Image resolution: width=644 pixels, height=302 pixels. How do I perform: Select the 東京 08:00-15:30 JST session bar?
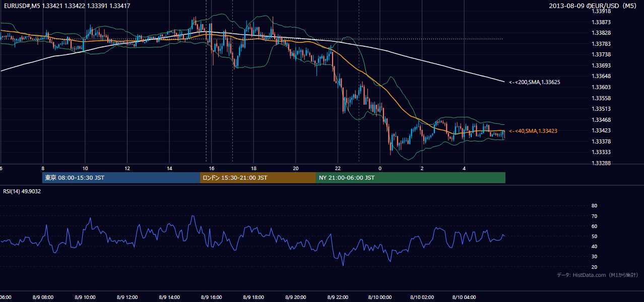pos(121,178)
